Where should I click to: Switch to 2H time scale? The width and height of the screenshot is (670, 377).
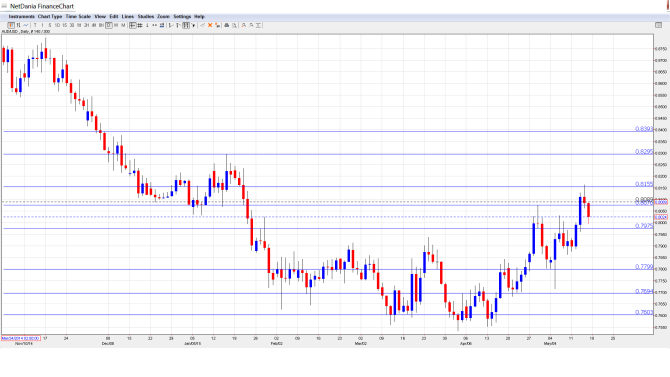86,26
